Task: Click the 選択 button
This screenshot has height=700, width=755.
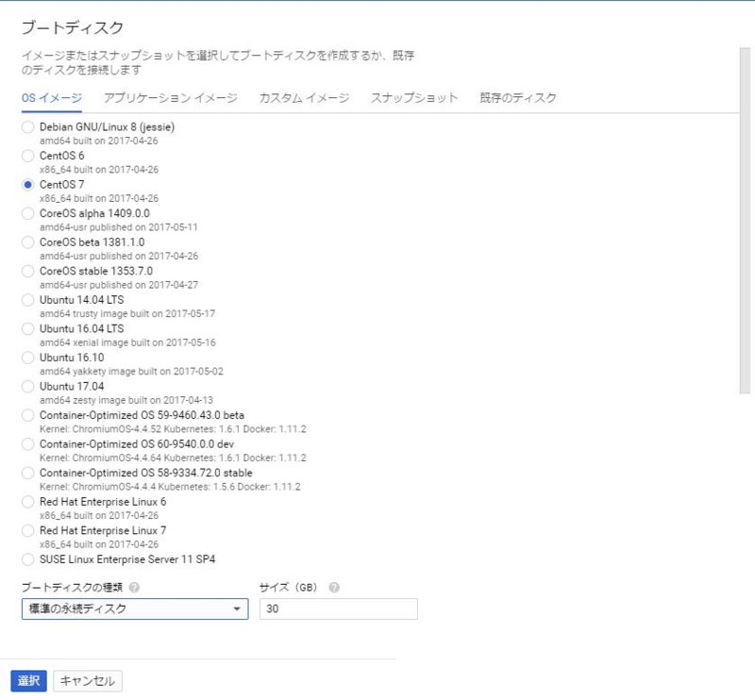Action: (x=29, y=681)
